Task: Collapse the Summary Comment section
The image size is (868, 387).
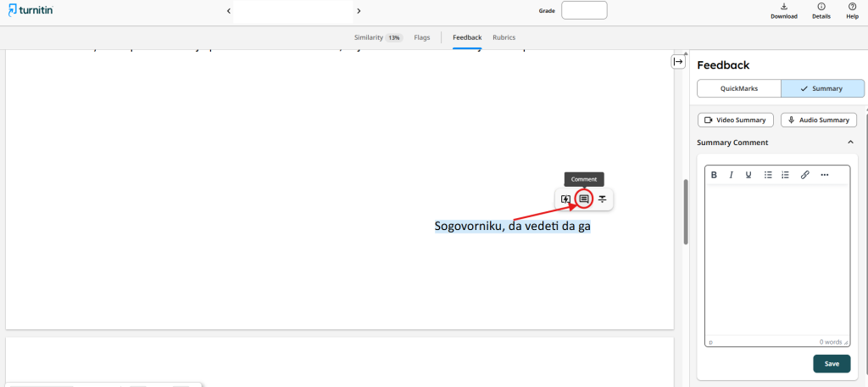Action: (x=850, y=143)
